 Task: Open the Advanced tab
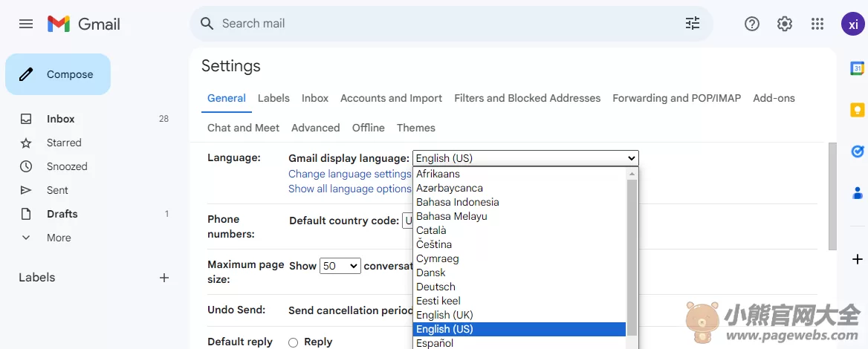coord(316,128)
